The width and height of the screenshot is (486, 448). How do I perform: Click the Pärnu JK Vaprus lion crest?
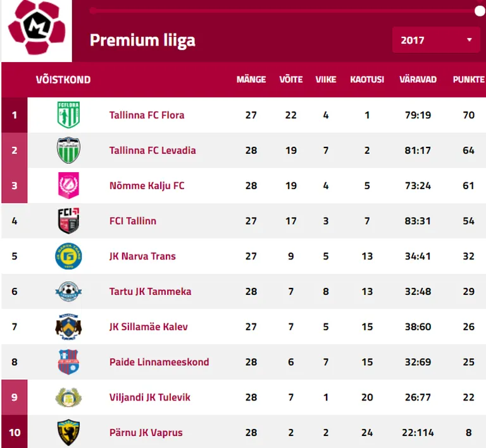click(x=68, y=433)
